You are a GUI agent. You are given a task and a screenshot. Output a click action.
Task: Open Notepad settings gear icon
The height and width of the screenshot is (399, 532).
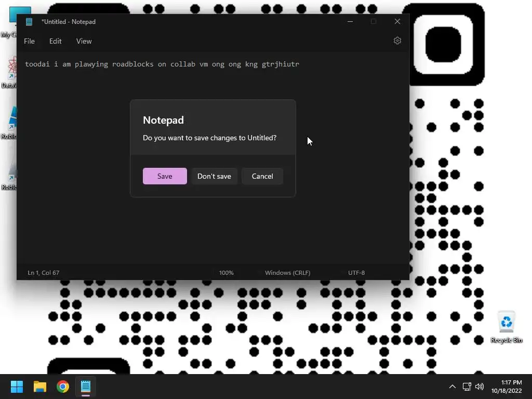point(397,41)
